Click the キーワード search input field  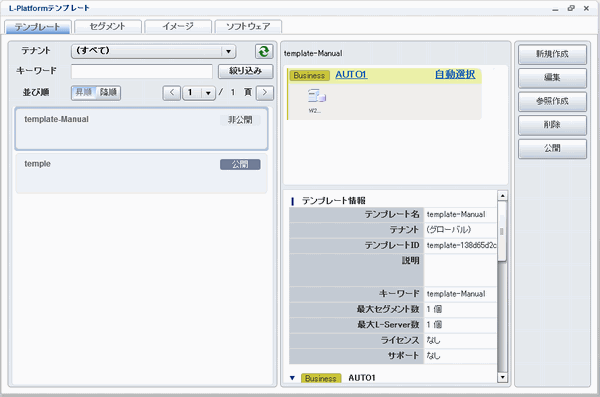[142, 71]
